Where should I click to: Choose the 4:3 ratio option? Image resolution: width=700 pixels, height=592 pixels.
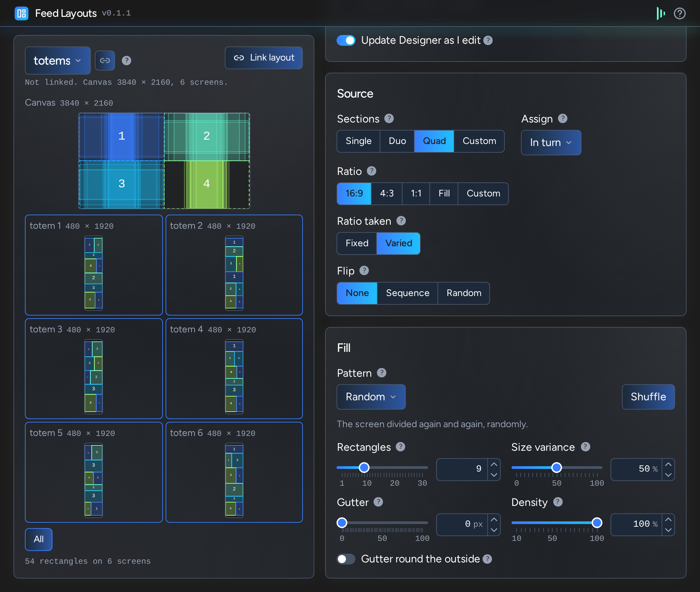[387, 193]
